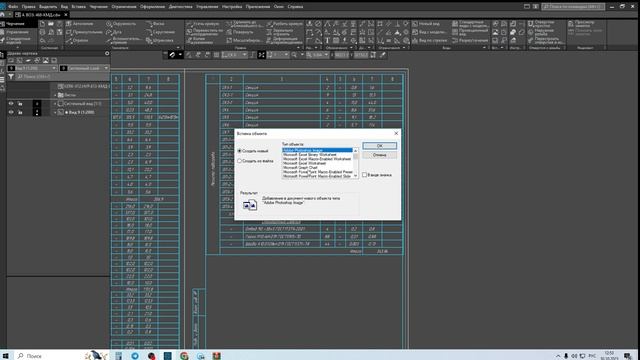Expand the Системный вид tree node
The image size is (640, 360).
coord(55,104)
